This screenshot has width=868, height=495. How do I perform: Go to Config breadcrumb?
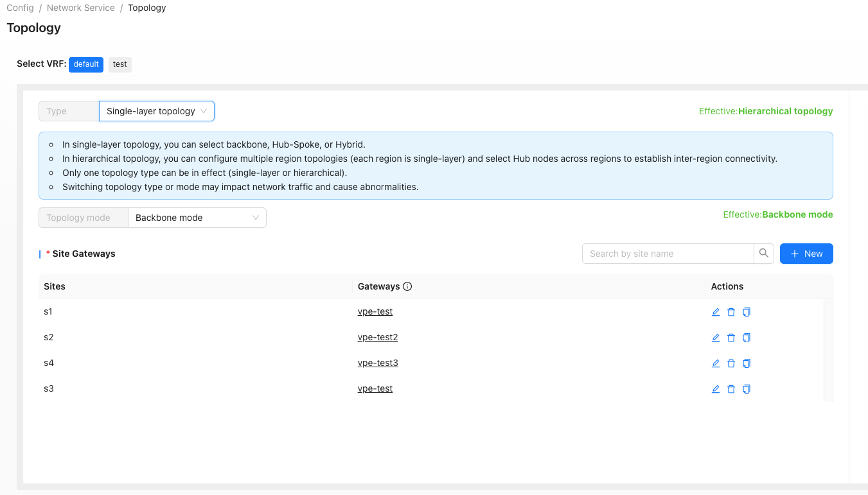(20, 8)
